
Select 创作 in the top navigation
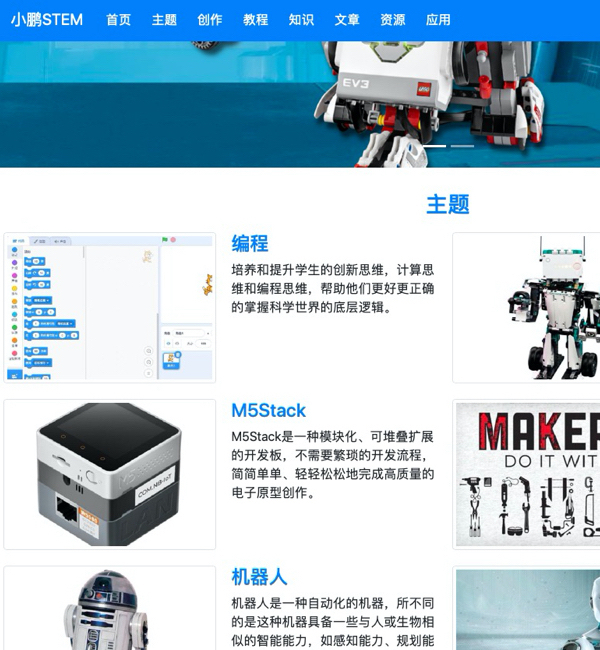(210, 19)
